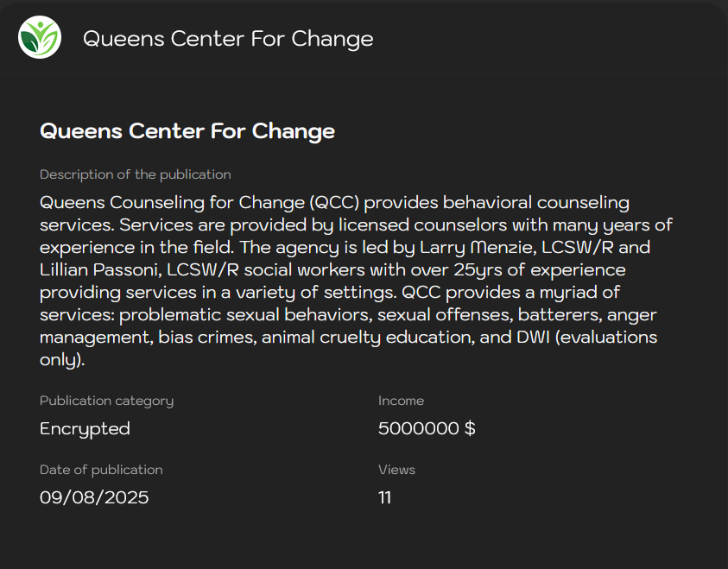Select the 09/08/2025 publication date

(94, 497)
